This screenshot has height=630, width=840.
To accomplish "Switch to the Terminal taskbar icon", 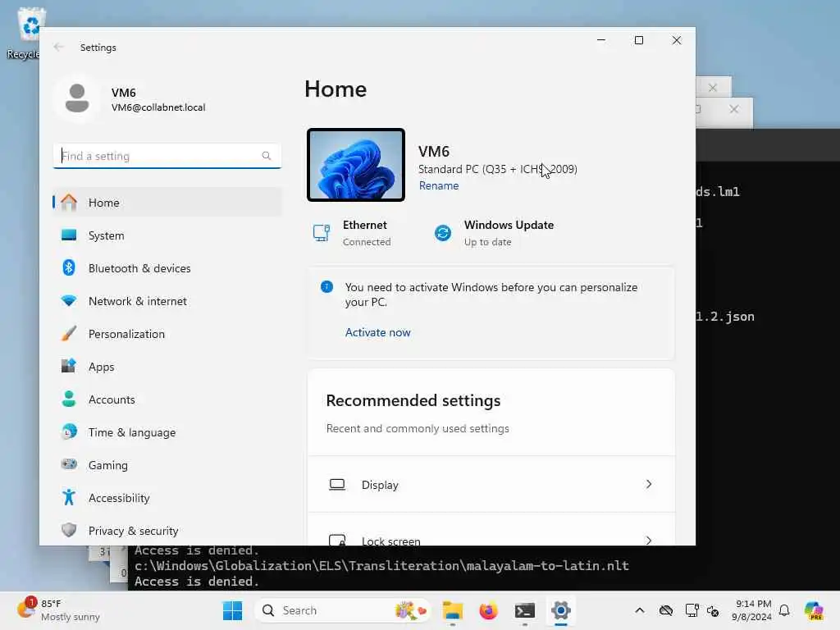I will [x=524, y=610].
